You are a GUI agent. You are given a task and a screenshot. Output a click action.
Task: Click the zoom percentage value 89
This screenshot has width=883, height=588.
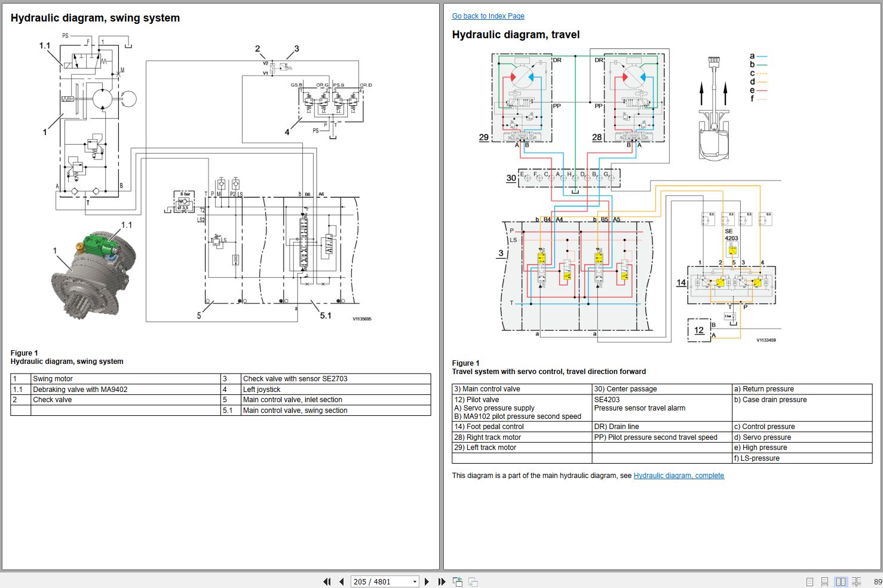click(x=878, y=581)
